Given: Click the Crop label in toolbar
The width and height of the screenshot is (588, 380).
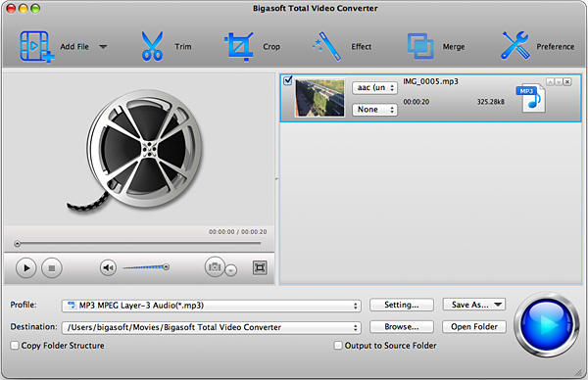Looking at the screenshot, I should 271,47.
